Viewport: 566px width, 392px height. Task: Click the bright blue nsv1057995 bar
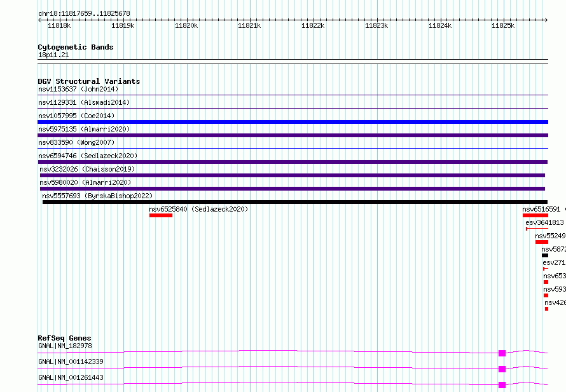click(293, 122)
